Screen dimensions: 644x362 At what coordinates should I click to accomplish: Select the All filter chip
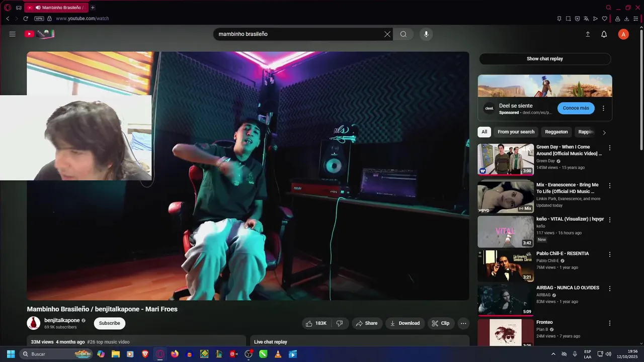pyautogui.click(x=484, y=132)
